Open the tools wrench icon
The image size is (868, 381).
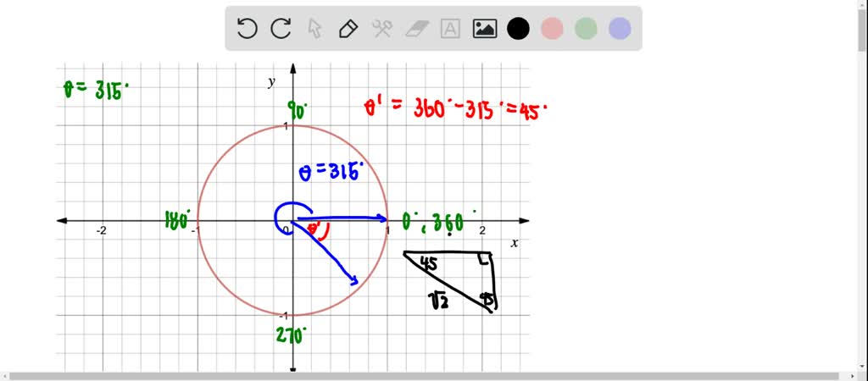(382, 28)
